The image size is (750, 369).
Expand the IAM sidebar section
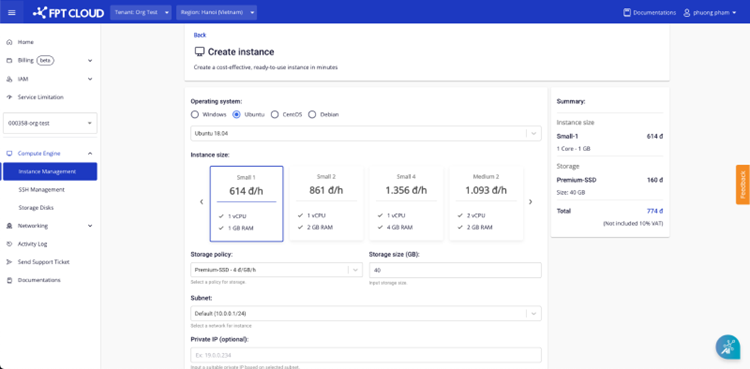(90, 79)
